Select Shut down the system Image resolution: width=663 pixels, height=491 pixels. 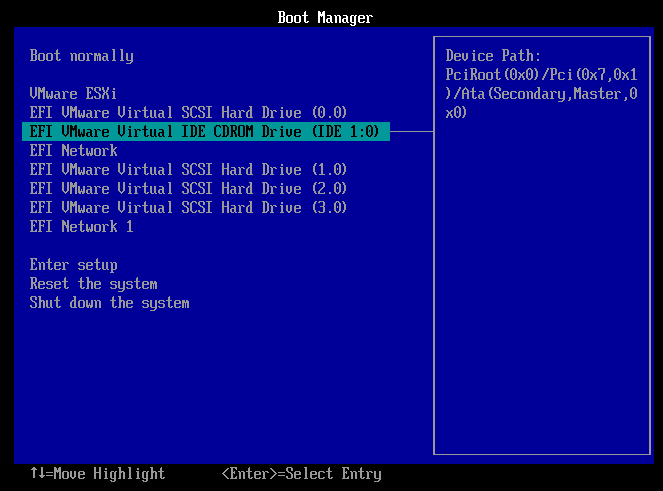(x=110, y=303)
